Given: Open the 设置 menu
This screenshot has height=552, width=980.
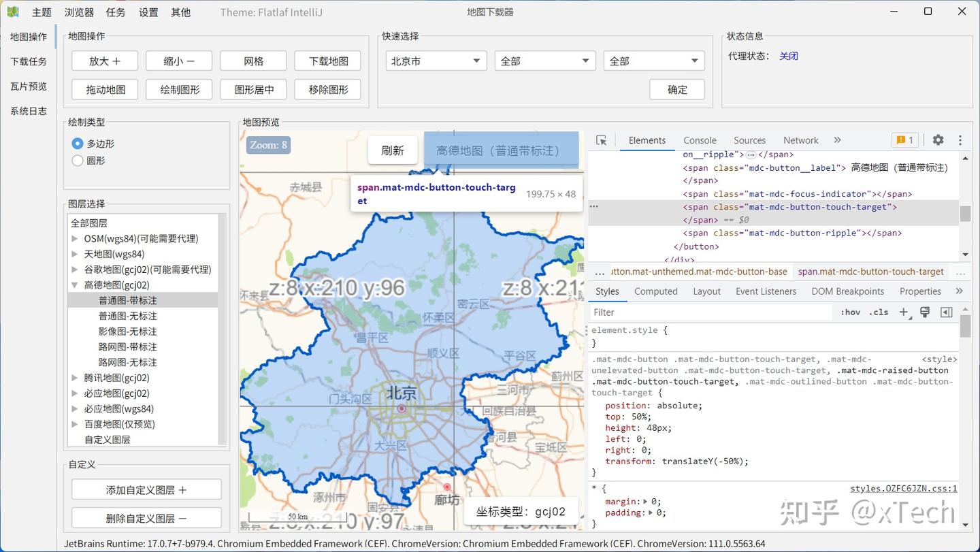Looking at the screenshot, I should pyautogui.click(x=148, y=12).
